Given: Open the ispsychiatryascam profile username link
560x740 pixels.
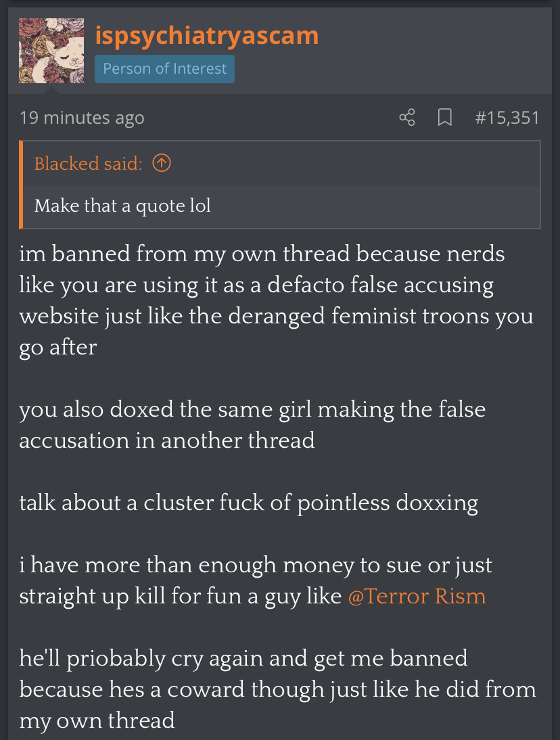Looking at the screenshot, I should (207, 35).
